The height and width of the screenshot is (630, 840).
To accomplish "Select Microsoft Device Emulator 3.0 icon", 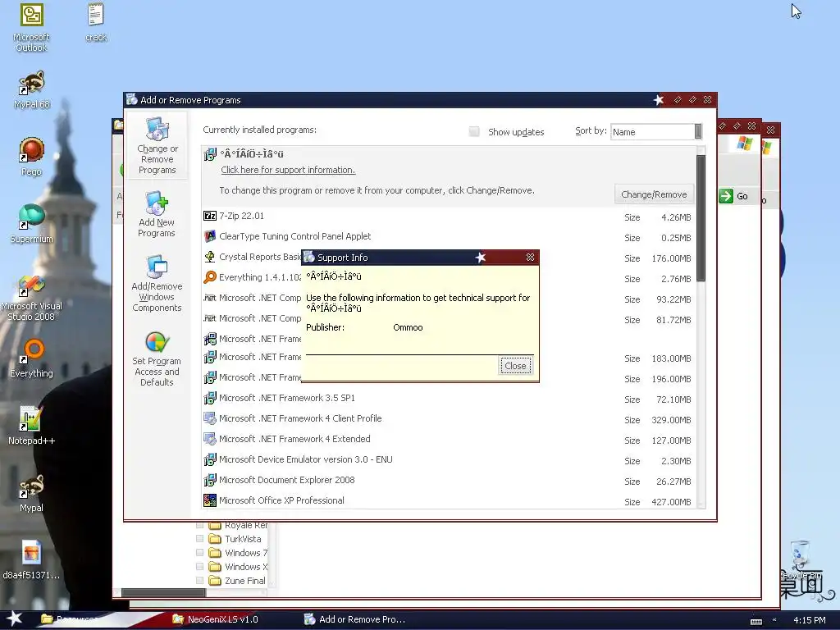I will pos(210,459).
